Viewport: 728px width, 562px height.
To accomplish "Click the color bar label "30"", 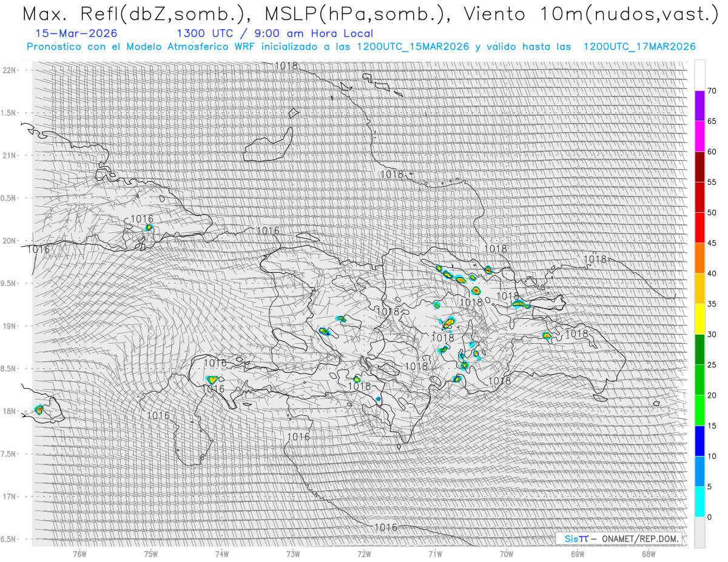I will 712,335.
